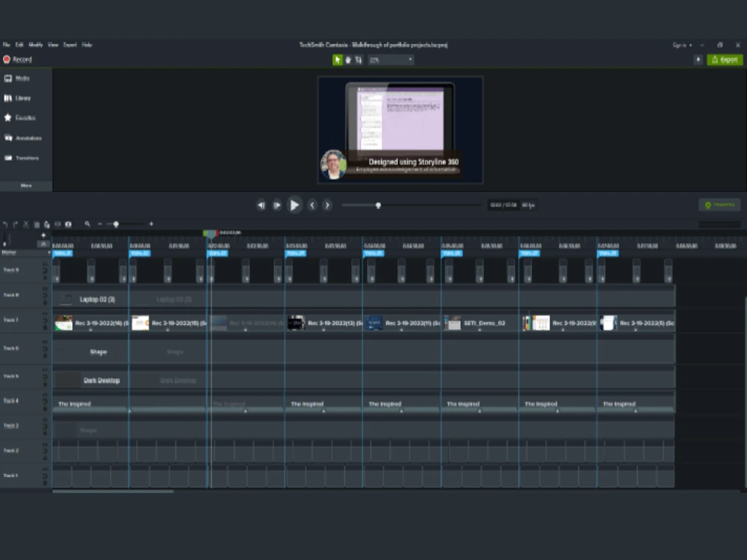Click the download icon beside Export
The image size is (747, 560).
coord(698,60)
